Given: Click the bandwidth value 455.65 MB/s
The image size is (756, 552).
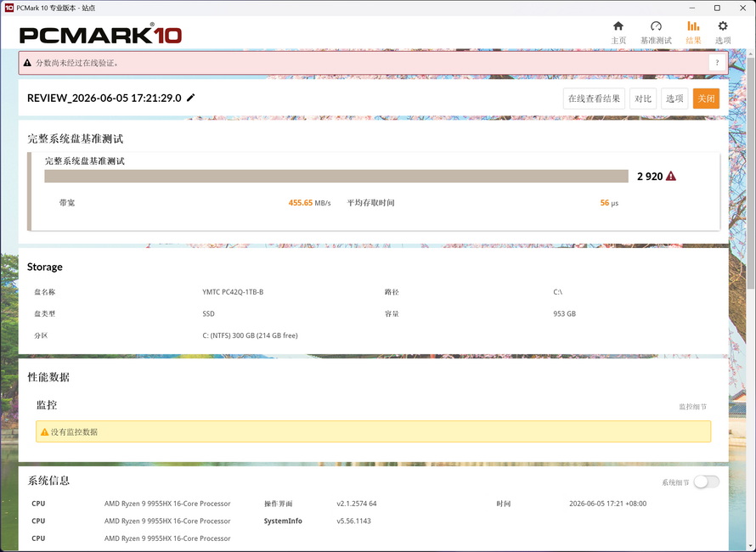Looking at the screenshot, I should 309,203.
